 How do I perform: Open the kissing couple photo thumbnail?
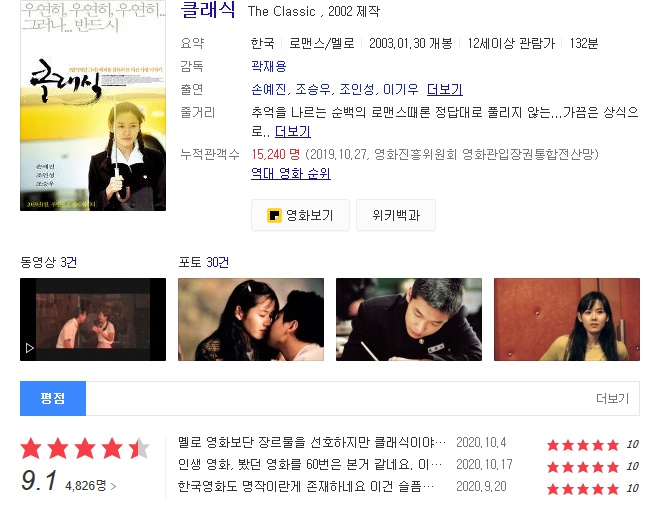point(251,319)
